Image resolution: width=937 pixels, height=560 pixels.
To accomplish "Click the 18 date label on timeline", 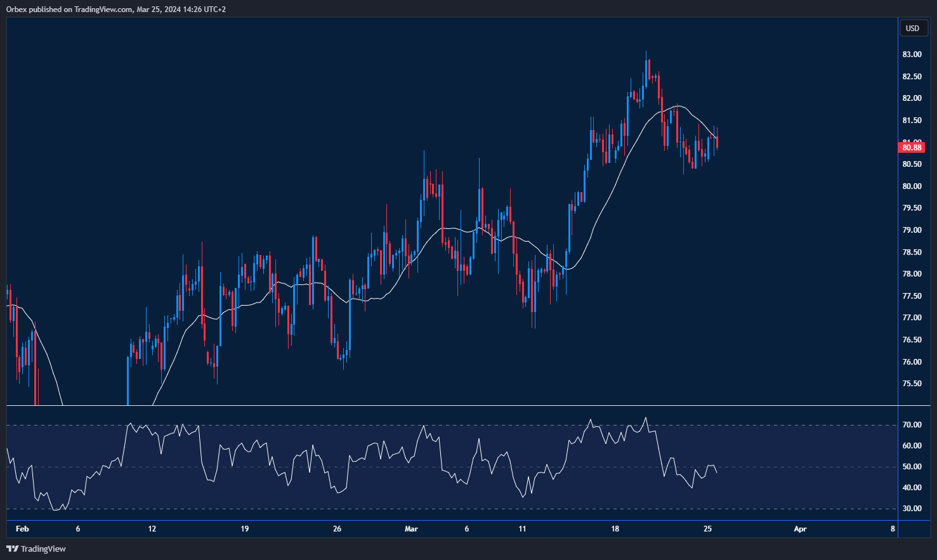I will pyautogui.click(x=615, y=529).
